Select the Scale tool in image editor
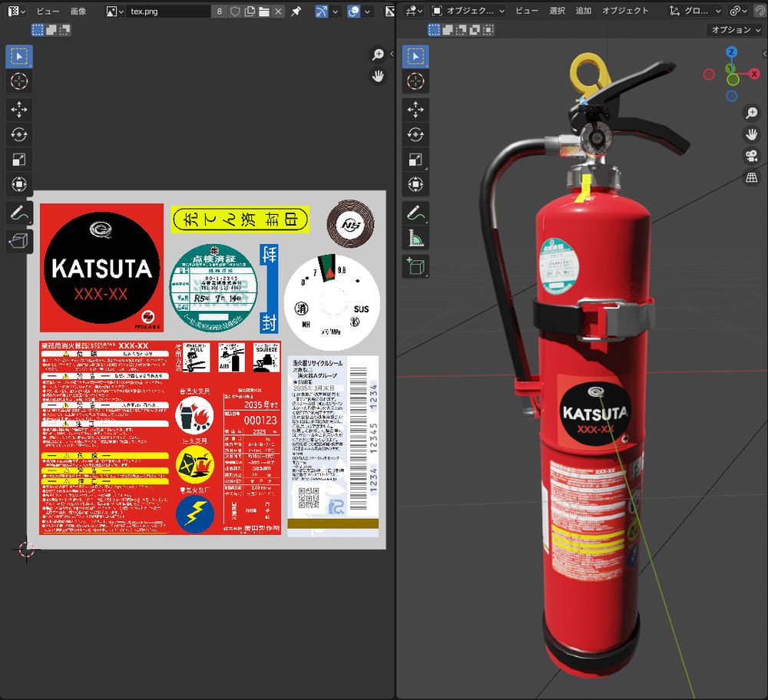 click(x=19, y=160)
